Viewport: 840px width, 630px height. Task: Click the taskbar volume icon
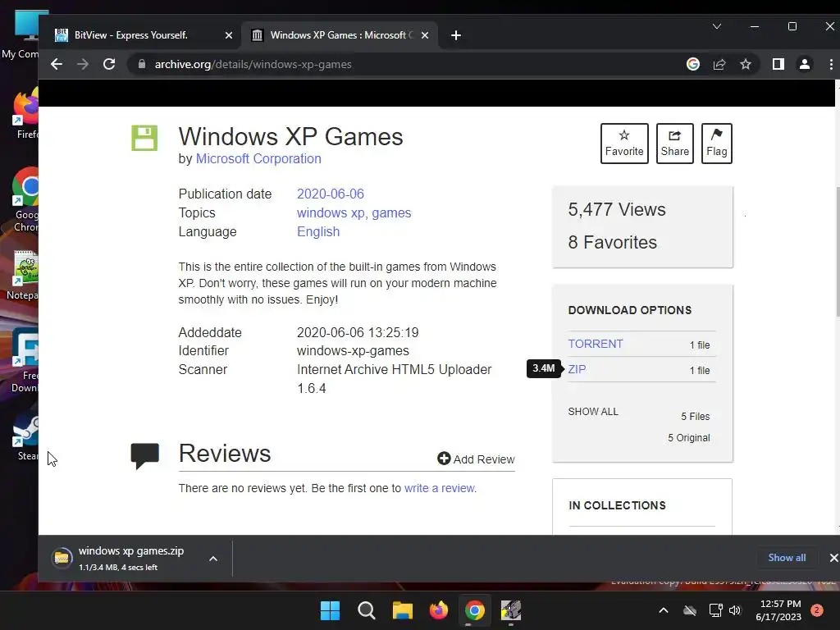(735, 610)
